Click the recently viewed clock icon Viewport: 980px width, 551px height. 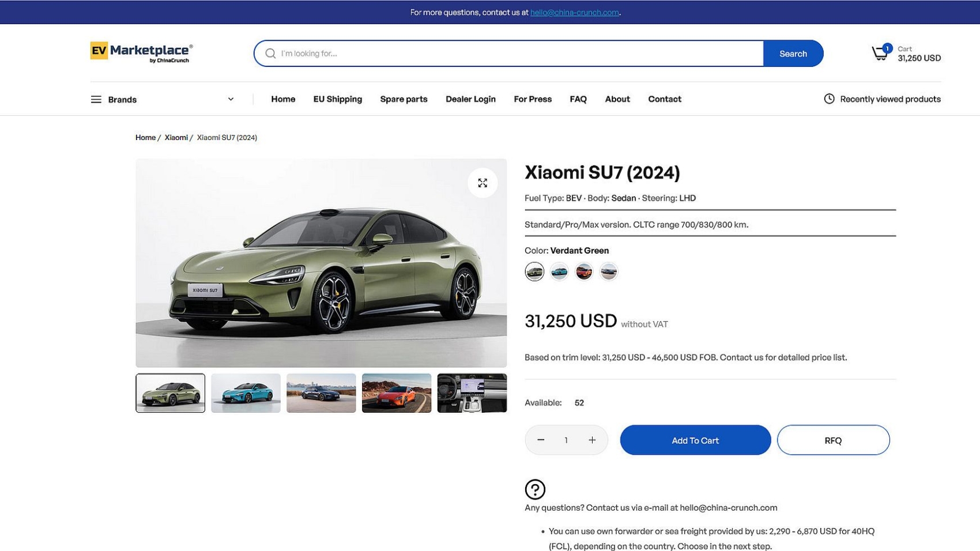829,99
